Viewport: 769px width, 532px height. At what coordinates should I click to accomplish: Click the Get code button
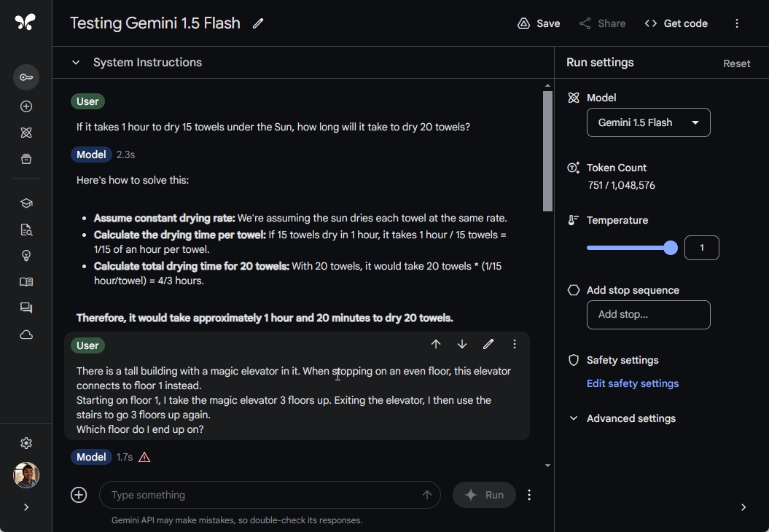click(676, 23)
